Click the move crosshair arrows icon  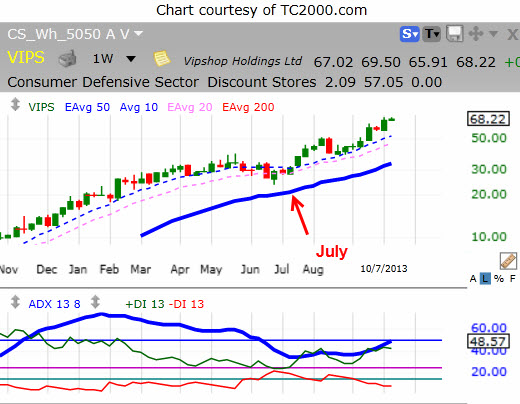(476, 34)
